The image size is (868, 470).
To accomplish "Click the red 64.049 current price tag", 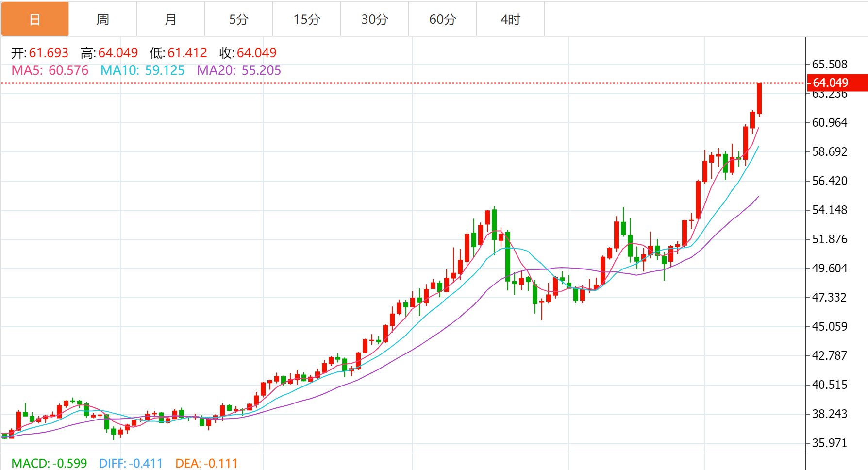I will pyautogui.click(x=836, y=83).
